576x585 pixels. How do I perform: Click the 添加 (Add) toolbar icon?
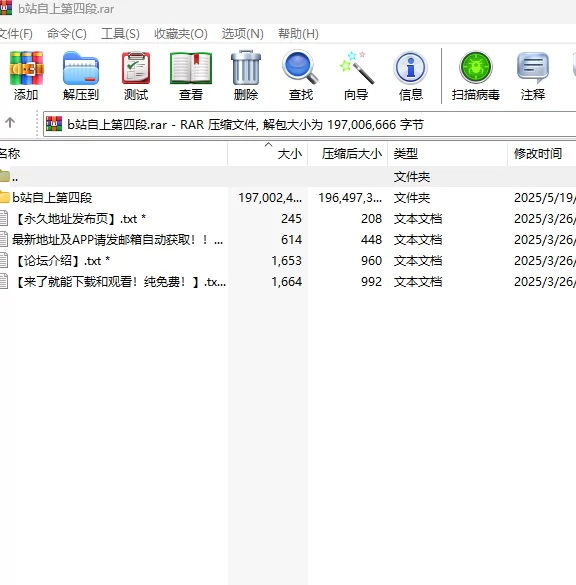click(26, 76)
